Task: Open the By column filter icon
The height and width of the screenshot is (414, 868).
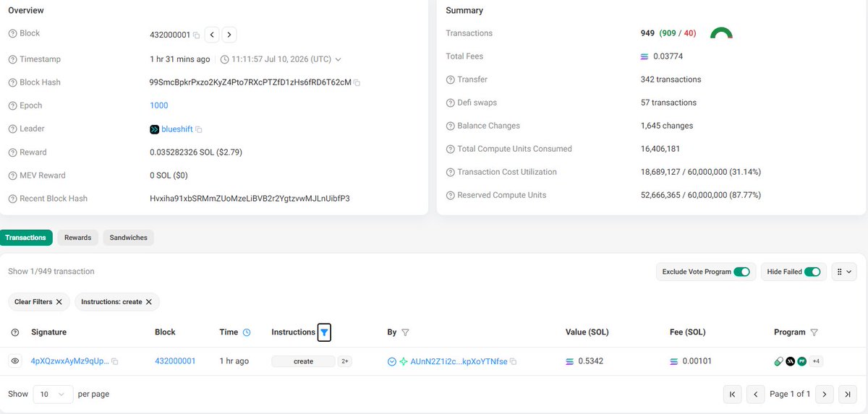Action: (405, 332)
